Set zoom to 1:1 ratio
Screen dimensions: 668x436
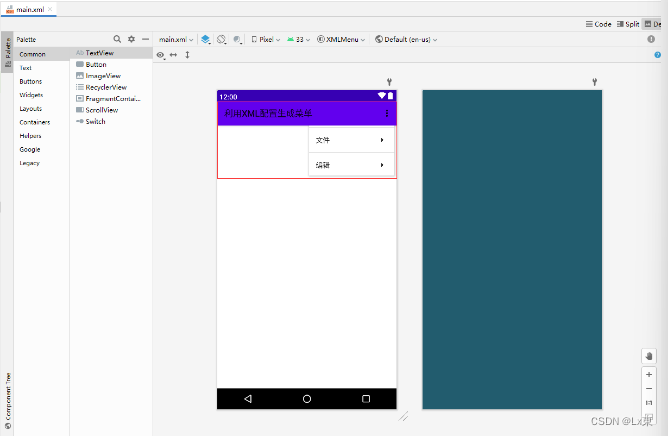click(x=649, y=403)
